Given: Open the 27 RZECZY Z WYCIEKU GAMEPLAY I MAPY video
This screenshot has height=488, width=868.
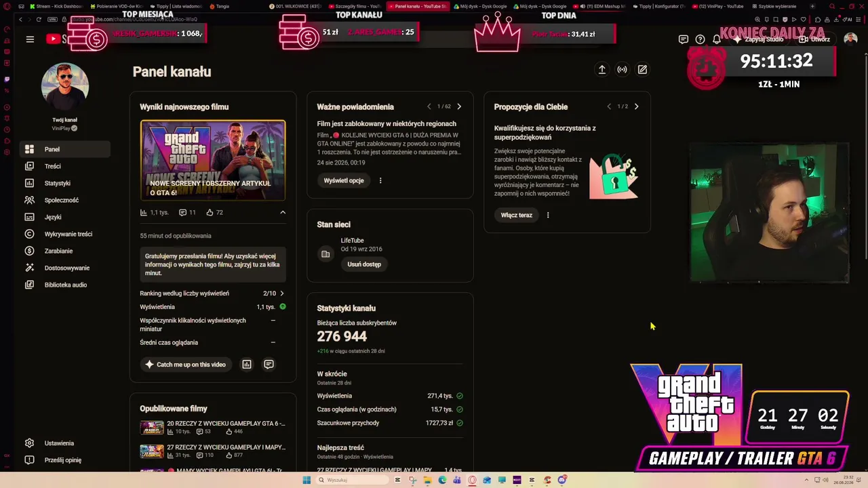Looking at the screenshot, I should pyautogui.click(x=213, y=451).
